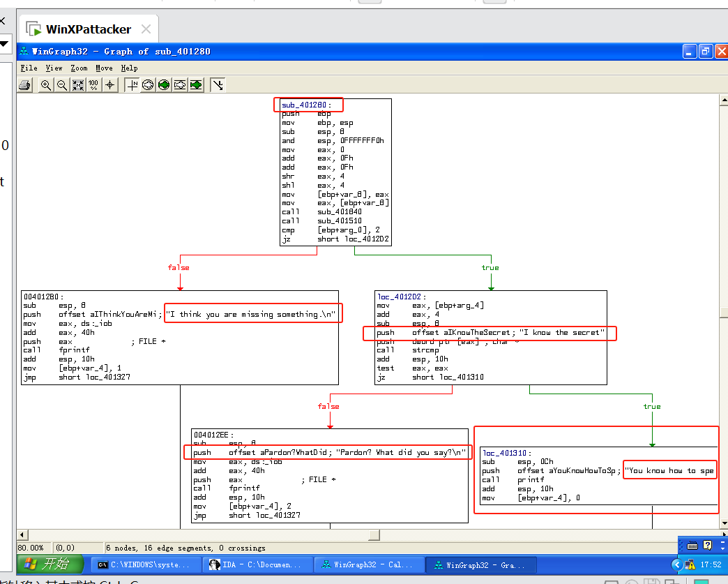728x584 pixels.
Task: Switch to WinGraph32 - Gra... taskbar button
Action: tap(481, 565)
